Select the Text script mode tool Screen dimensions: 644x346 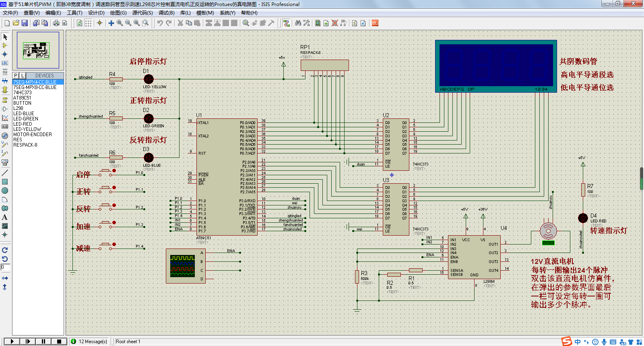(x=5, y=72)
